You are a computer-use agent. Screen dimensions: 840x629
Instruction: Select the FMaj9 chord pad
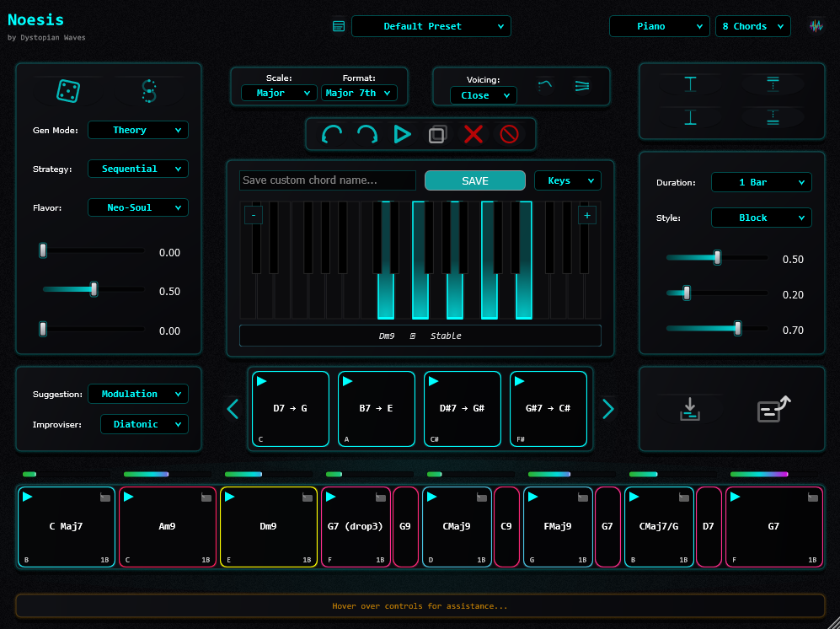[558, 527]
